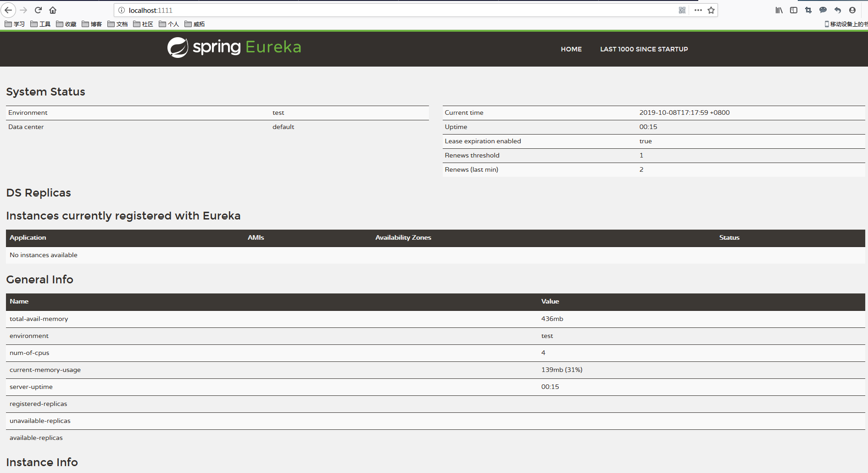Open the 个人 bookmarks folder
This screenshot has height=473, width=868.
coord(169,24)
